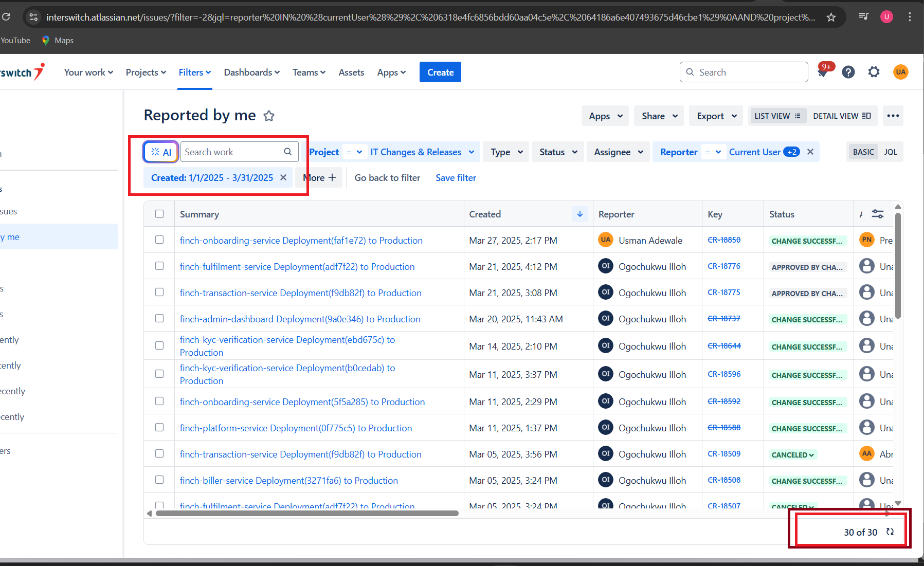Screen dimensions: 924x566
Task: Open the settings gear icon
Action: coord(874,72)
